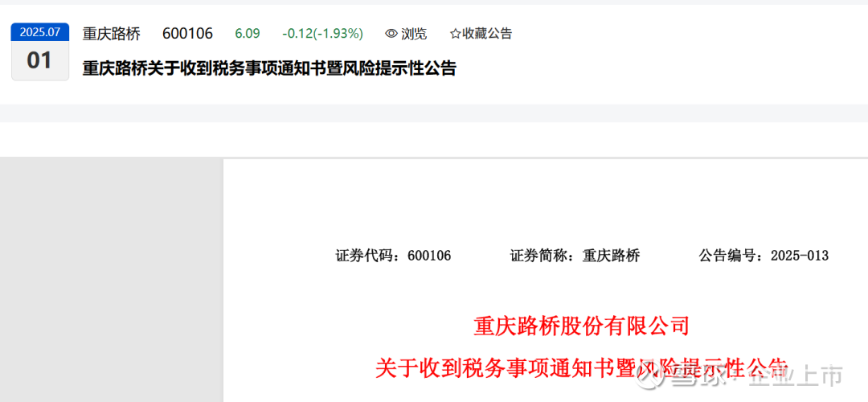868x402 pixels.
Task: Open the 浏览 view link
Action: 407,34
